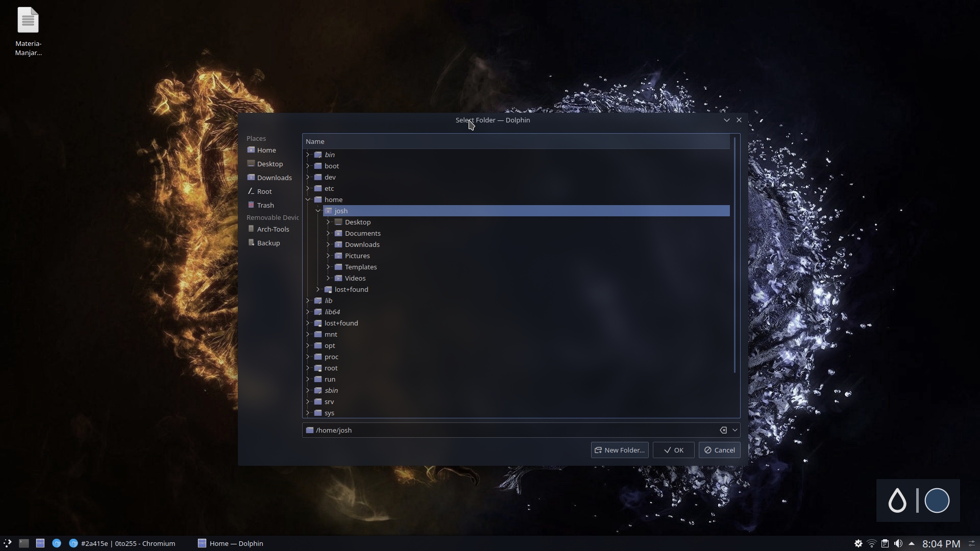Image resolution: width=980 pixels, height=551 pixels.
Task: Expand the lib folder node
Action: click(308, 300)
